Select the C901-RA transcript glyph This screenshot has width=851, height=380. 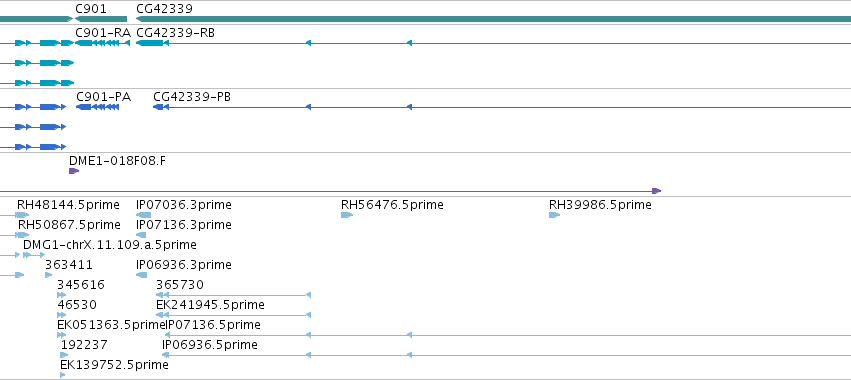tap(103, 43)
